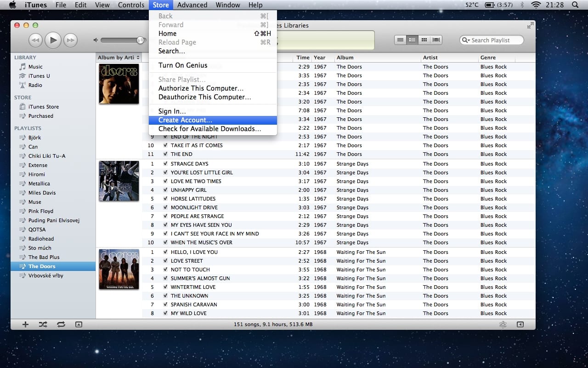Add new playlist with plus icon
Viewport: 588px width, 368px height.
(25, 324)
